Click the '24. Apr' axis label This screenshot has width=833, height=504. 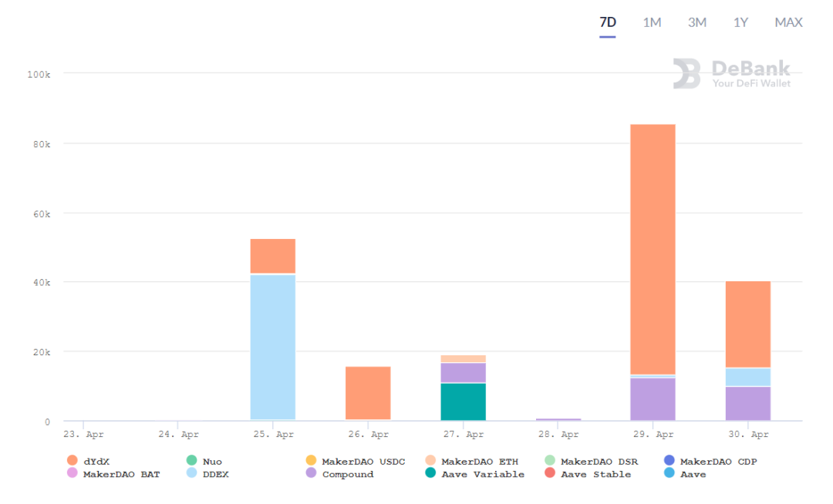click(x=178, y=434)
